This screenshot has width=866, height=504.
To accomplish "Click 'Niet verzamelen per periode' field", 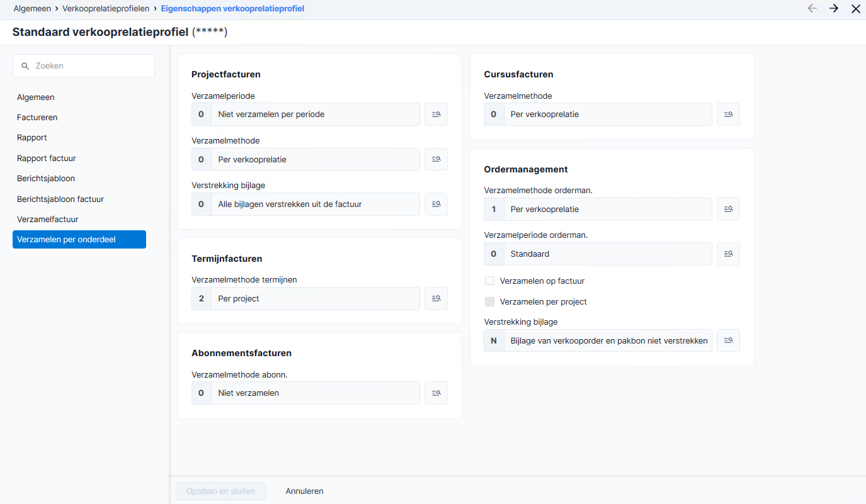I will [305, 115].
